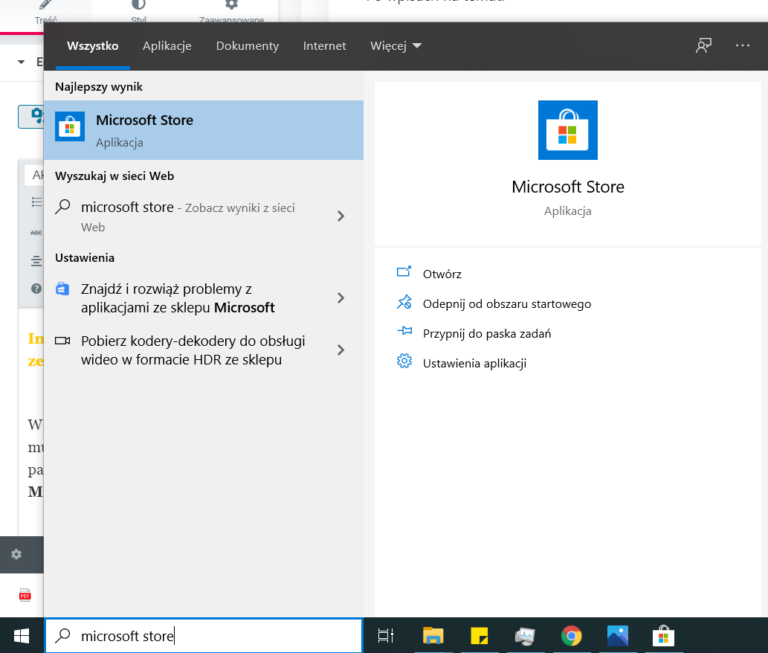Click the dropdown caret in background editor panel
Image resolution: width=768 pixels, height=653 pixels.
coord(21,62)
